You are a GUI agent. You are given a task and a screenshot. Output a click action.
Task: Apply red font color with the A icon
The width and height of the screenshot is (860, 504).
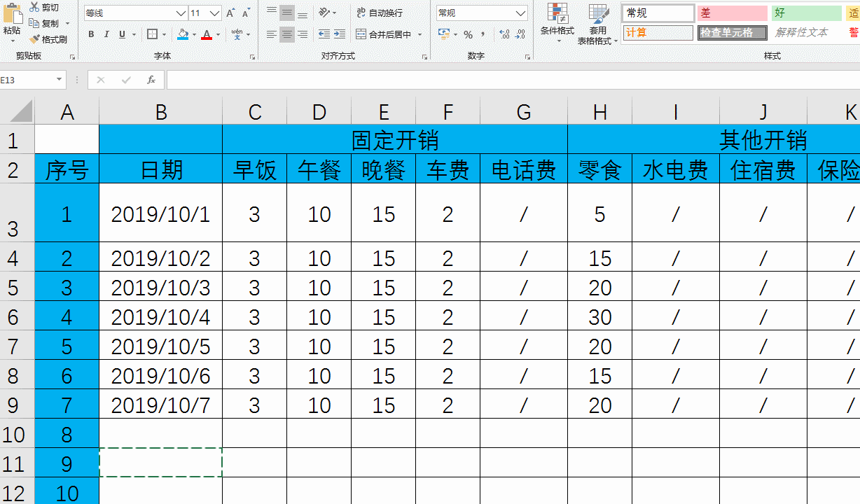207,34
